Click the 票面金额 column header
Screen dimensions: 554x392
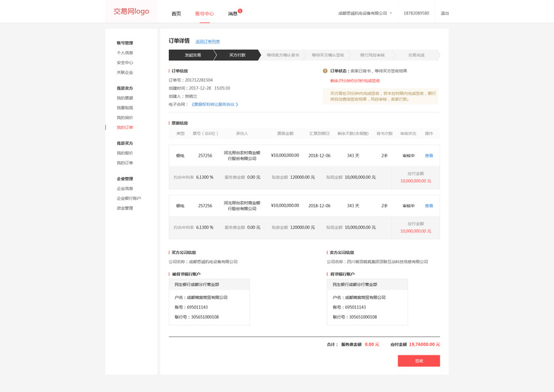point(285,133)
